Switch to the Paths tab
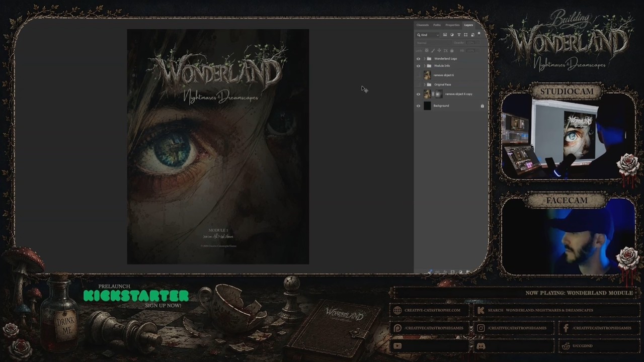Viewport: 644px width, 362px height. pyautogui.click(x=437, y=25)
